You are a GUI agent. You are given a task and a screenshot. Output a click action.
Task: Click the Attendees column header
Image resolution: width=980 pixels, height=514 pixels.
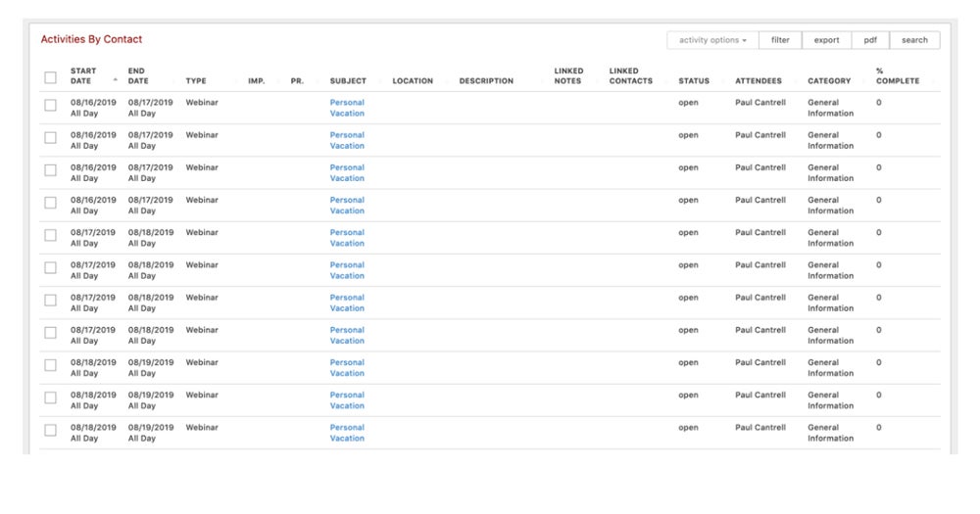point(759,81)
